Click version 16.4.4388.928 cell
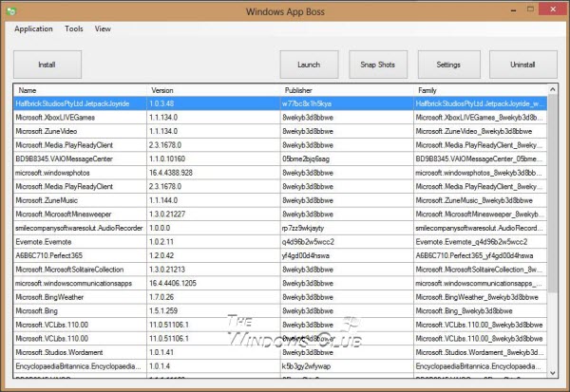Viewport: 570px width, 392px height. [x=214, y=173]
